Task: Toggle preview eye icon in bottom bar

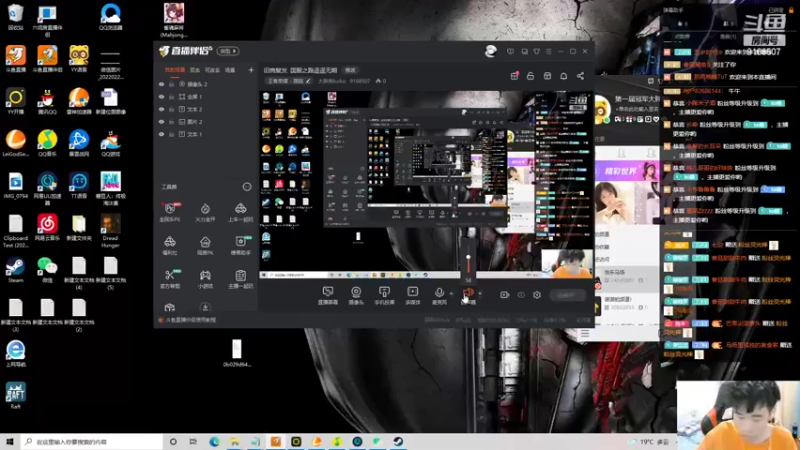Action: [521, 295]
